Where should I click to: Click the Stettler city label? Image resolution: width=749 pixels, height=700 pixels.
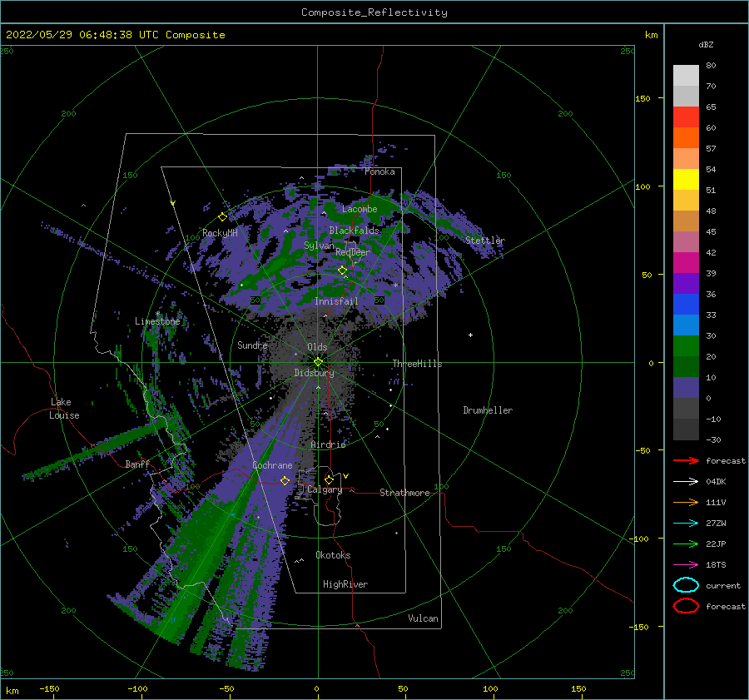(485, 241)
